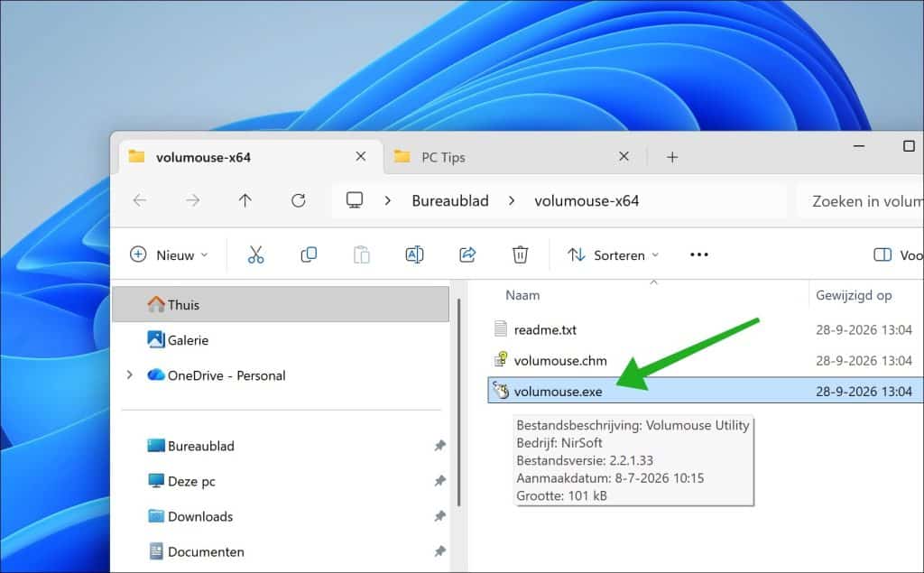924x573 pixels.
Task: Click the volumouse.exe application icon
Action: (501, 390)
